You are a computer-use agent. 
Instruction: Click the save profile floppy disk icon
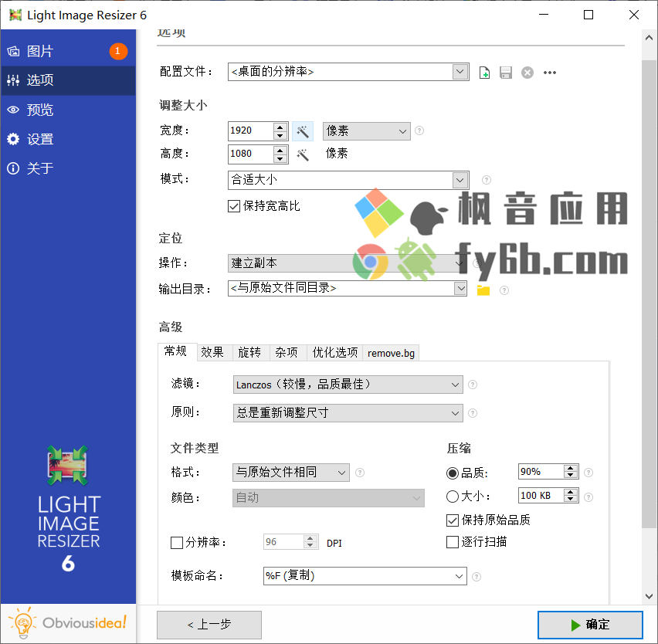pos(506,73)
